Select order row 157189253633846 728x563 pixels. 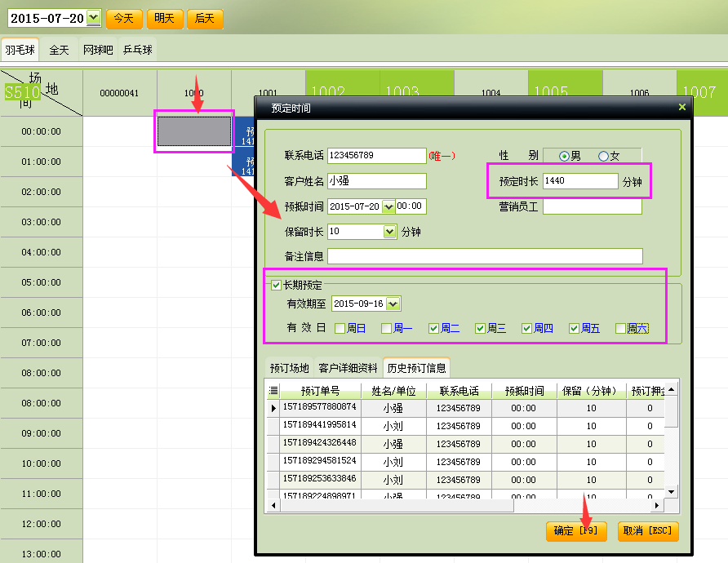[466, 480]
